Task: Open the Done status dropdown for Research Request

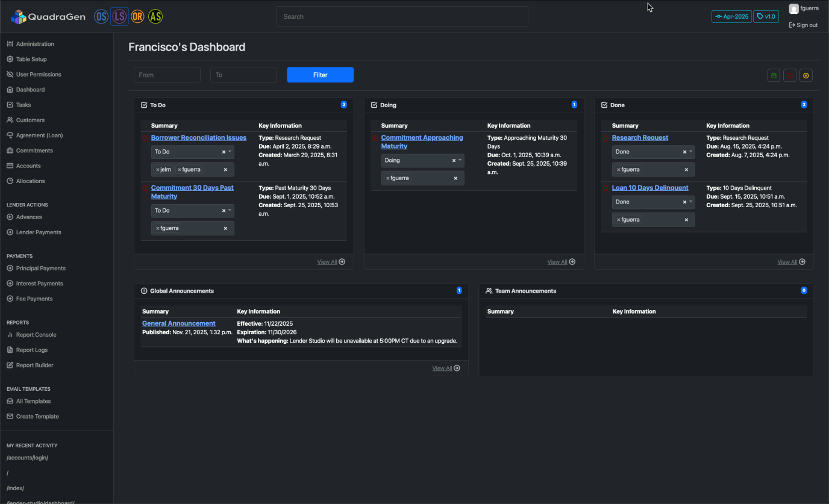Action: click(x=690, y=152)
